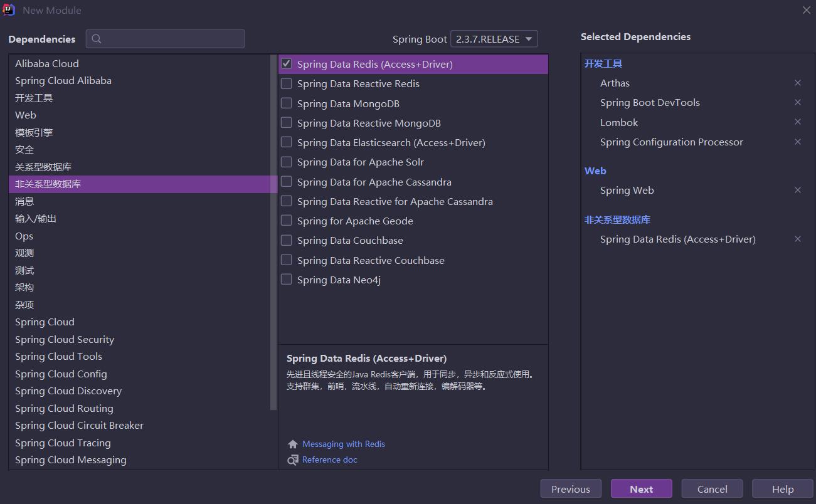The height and width of the screenshot is (504, 816).
Task: Remove Lombok from selected dependencies
Action: click(798, 122)
